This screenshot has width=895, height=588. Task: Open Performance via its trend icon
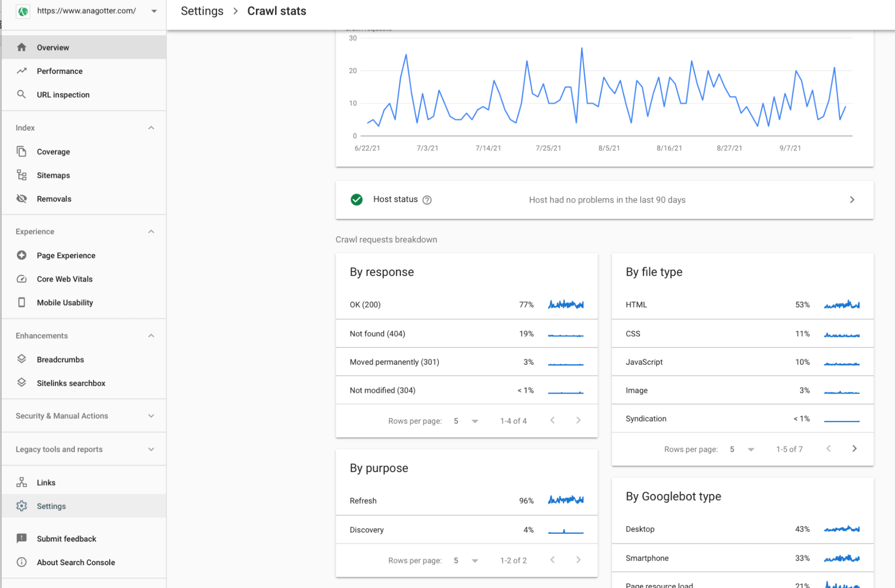click(x=21, y=71)
